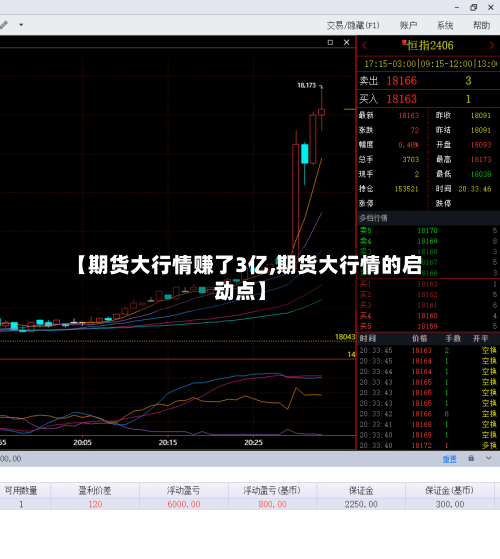Click the 浮动盈亏 column header
Screen dimensions: 500x559
tap(184, 491)
